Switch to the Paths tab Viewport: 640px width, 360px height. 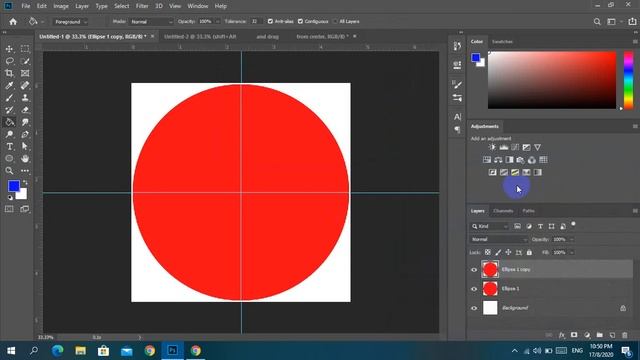pos(529,211)
